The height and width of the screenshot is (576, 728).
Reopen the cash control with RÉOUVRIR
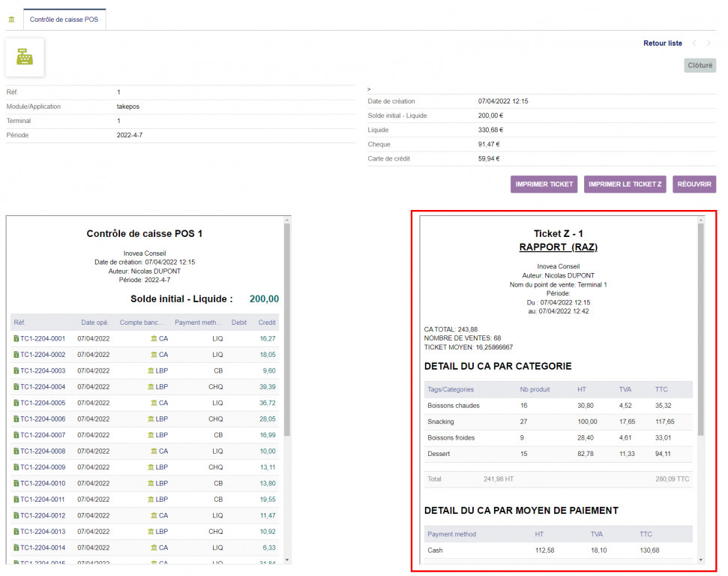coord(694,184)
